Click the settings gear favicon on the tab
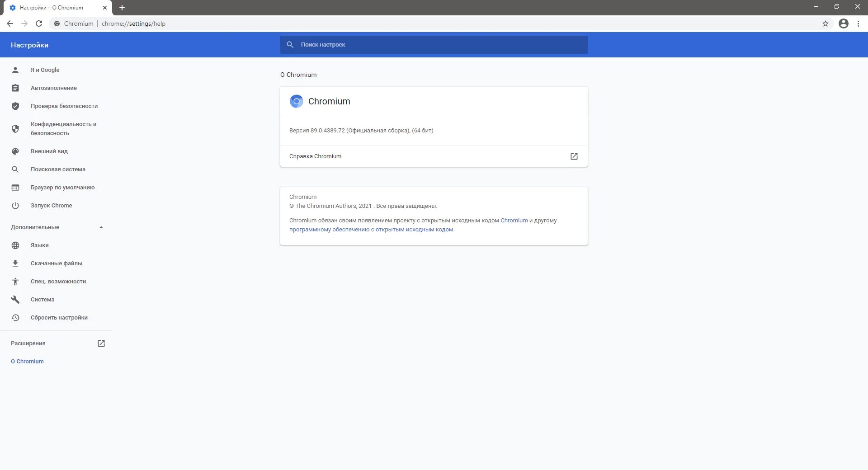The height and width of the screenshot is (470, 868). (13, 8)
